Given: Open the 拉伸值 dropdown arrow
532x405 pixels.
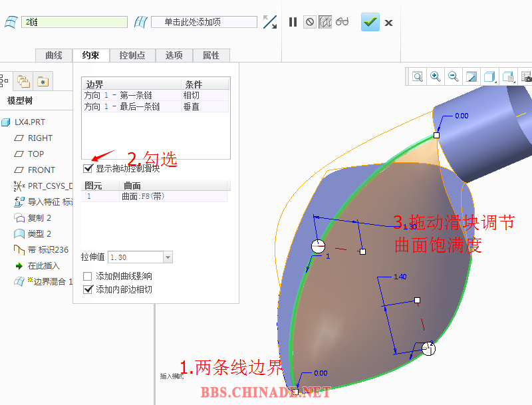Looking at the screenshot, I should tap(168, 257).
